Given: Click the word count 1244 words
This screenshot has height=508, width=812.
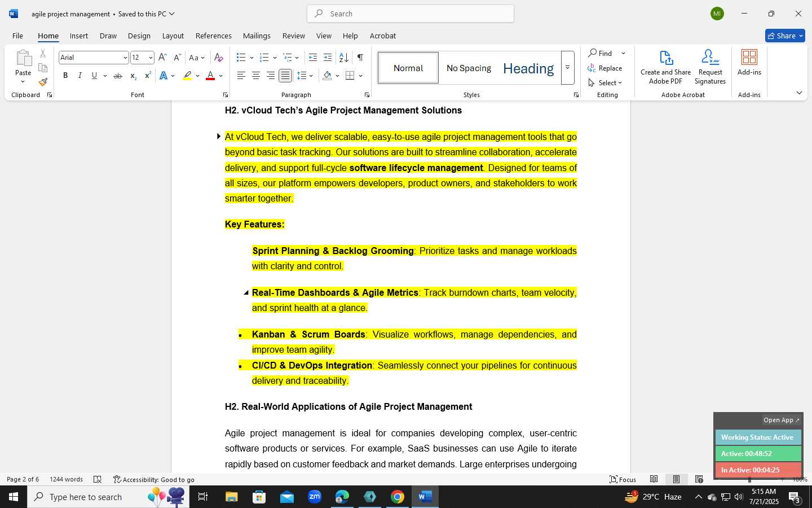Looking at the screenshot, I should coord(66,479).
